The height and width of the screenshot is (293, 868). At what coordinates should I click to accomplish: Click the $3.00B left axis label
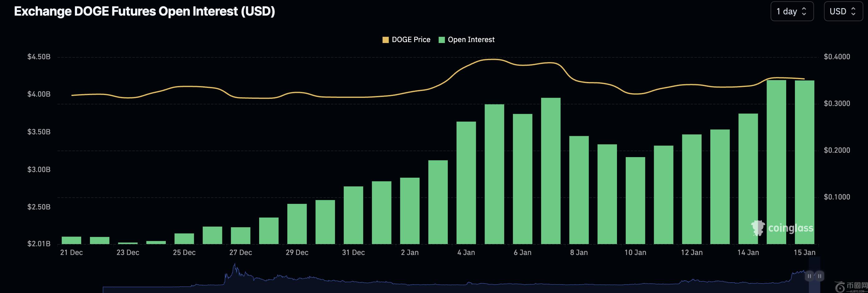pyautogui.click(x=39, y=169)
